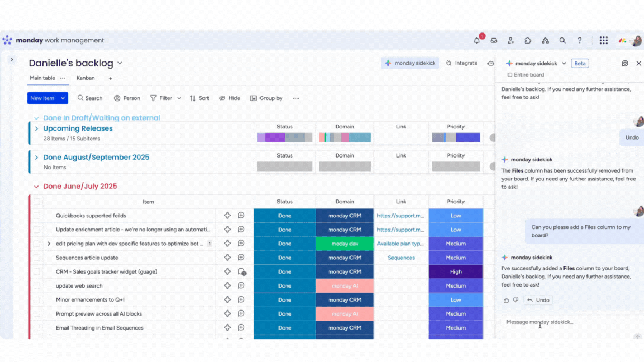Collapse Done in Draft/Waiting on external group

click(x=36, y=118)
